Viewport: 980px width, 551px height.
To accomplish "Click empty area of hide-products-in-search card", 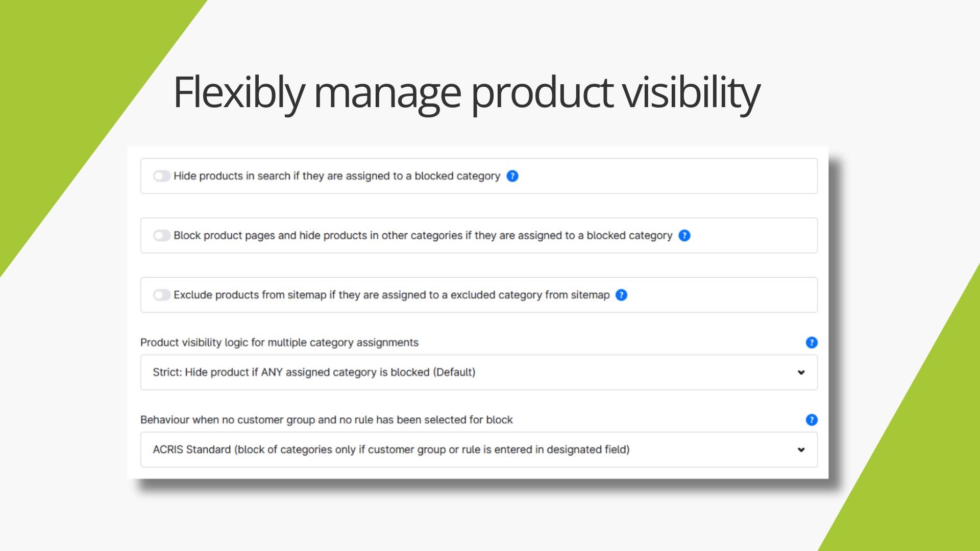I will coord(664,176).
